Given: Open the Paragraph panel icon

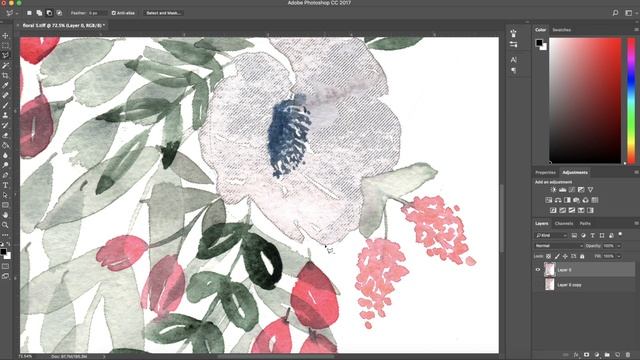Looking at the screenshot, I should click(513, 71).
